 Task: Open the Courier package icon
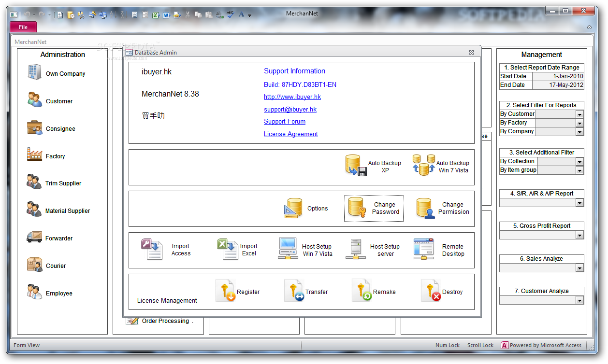click(35, 265)
